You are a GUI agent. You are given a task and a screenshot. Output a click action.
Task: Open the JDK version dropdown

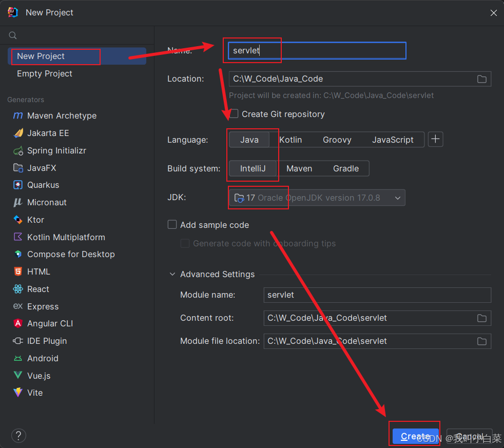point(317,198)
